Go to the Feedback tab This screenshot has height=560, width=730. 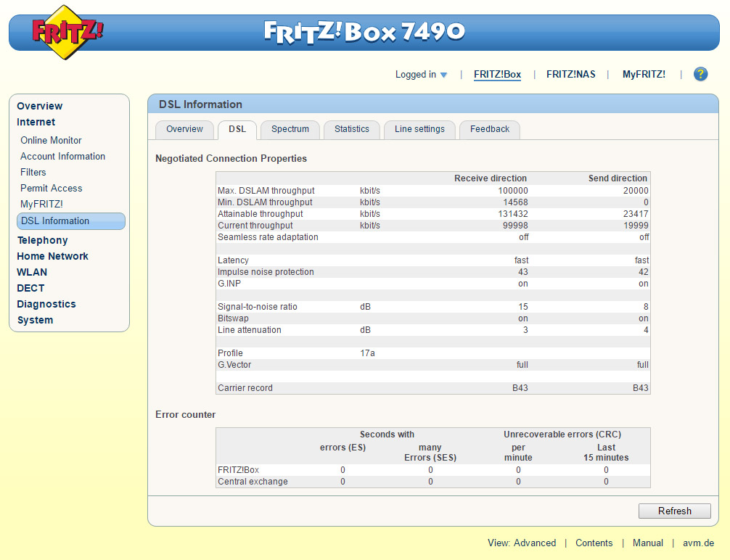coord(489,129)
